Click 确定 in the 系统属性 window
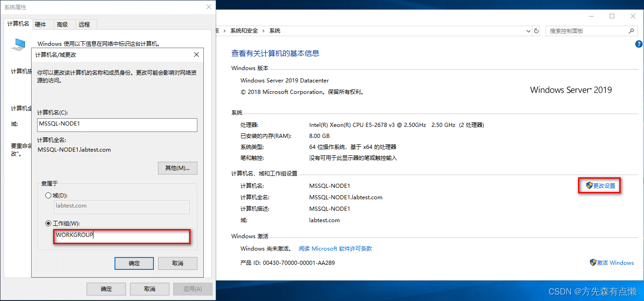The image size is (644, 301). [x=106, y=289]
